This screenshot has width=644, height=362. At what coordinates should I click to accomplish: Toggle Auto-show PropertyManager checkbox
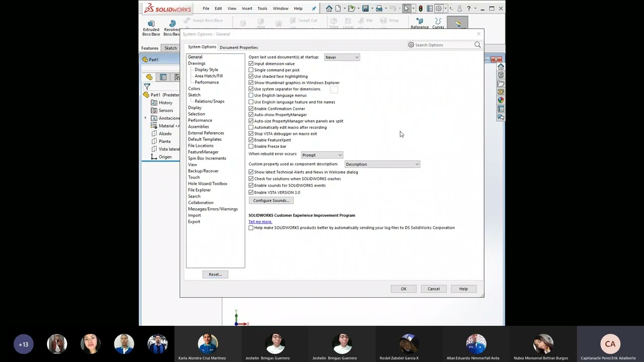[x=251, y=115]
